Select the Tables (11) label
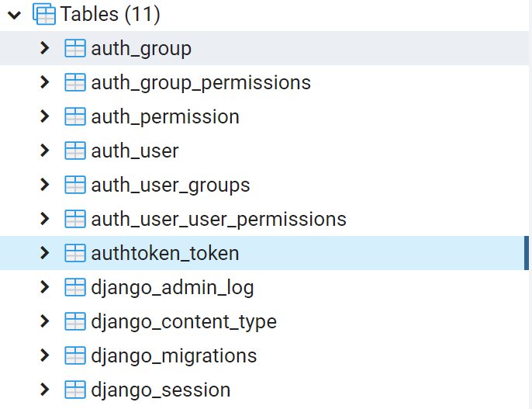 click(x=110, y=15)
